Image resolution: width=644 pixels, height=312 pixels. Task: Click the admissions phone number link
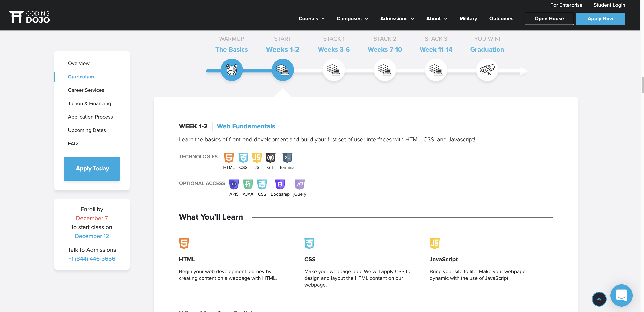[92, 259]
